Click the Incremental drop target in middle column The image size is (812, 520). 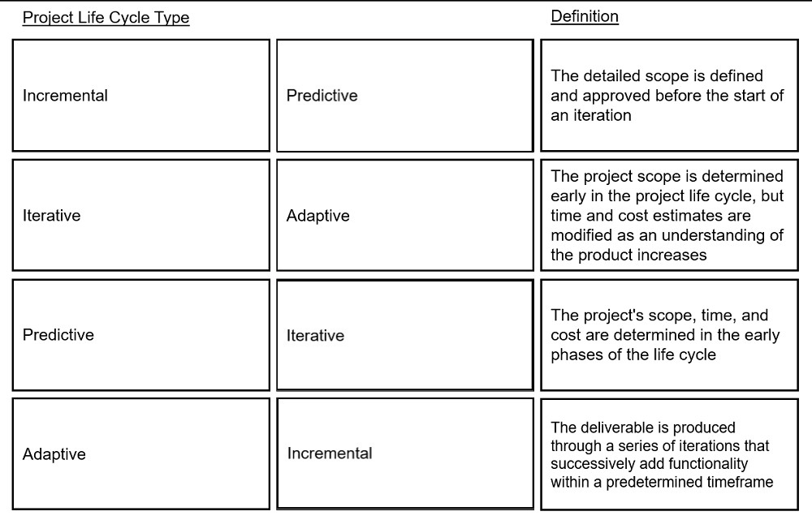[405, 453]
